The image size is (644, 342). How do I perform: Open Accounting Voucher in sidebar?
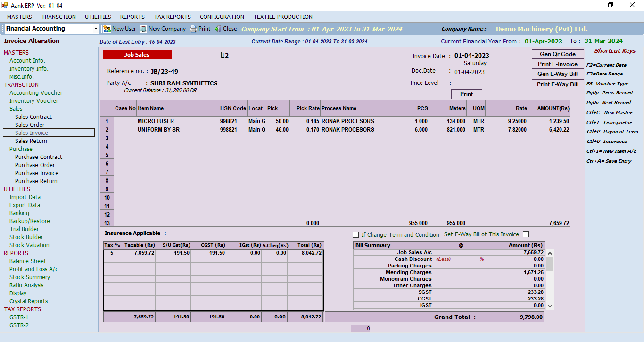(36, 93)
